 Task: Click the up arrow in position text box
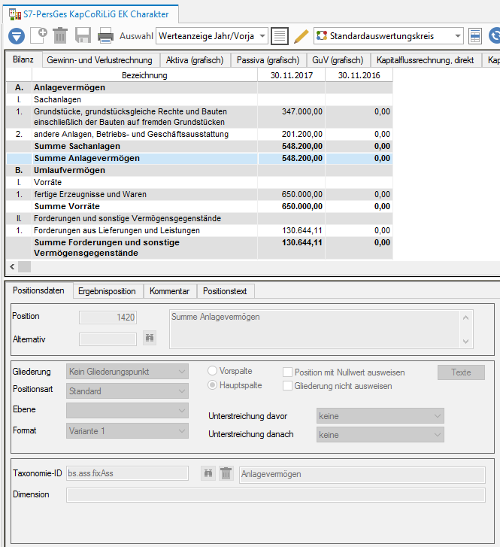[x=466, y=318]
